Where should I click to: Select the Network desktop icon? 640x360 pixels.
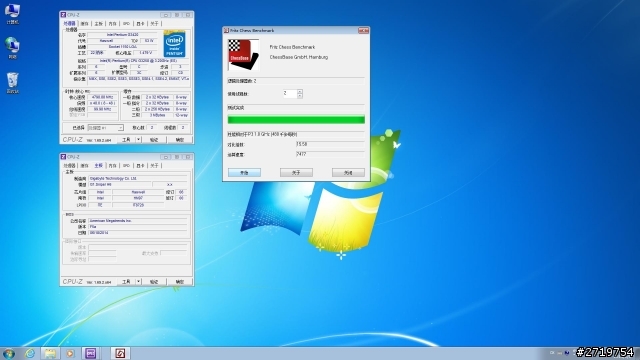pyautogui.click(x=12, y=48)
